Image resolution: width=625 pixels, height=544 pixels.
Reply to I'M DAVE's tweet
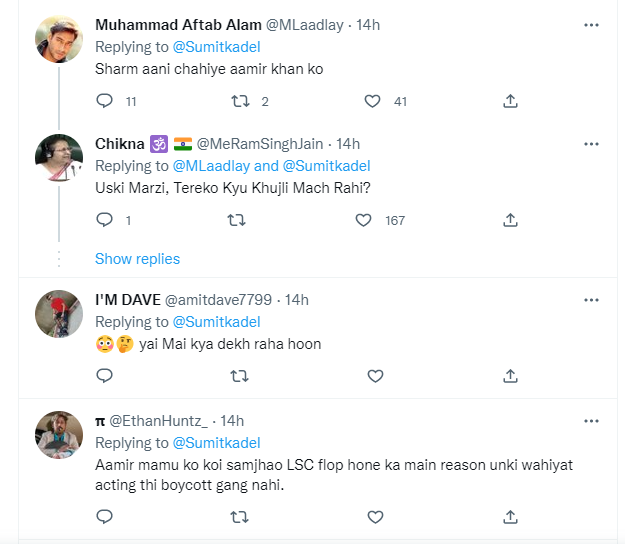pos(104,376)
